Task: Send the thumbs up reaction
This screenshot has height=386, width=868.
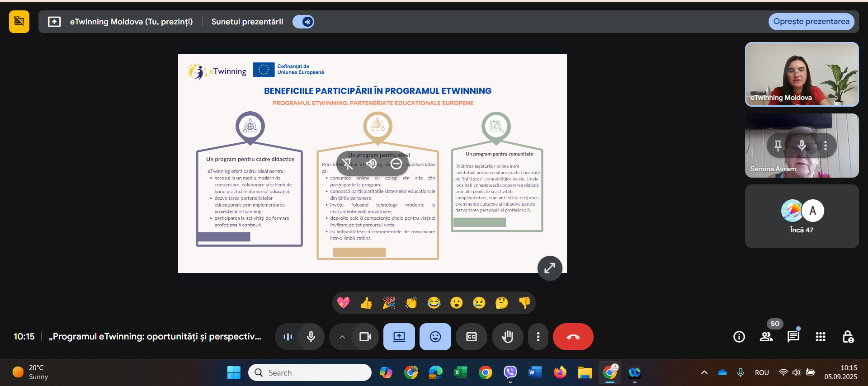Action: [x=366, y=303]
